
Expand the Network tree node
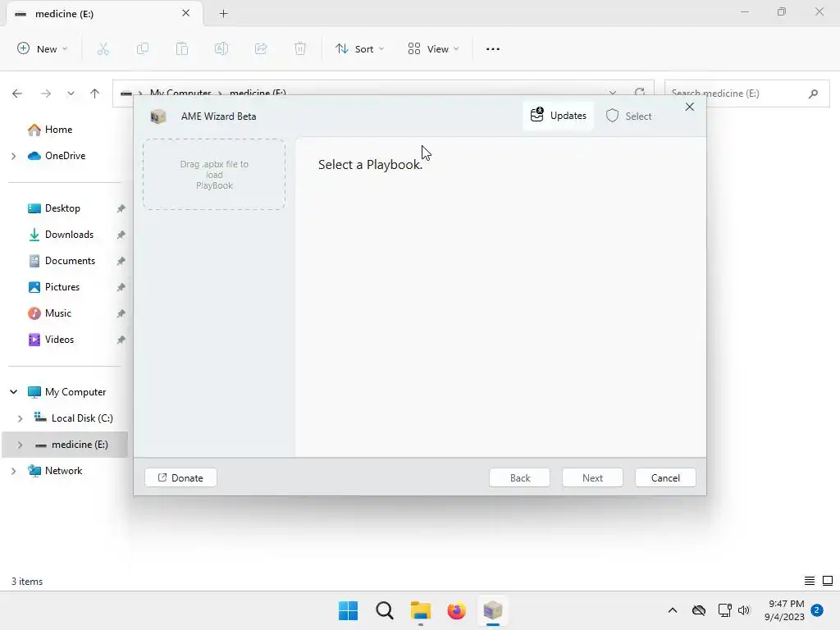(x=13, y=471)
